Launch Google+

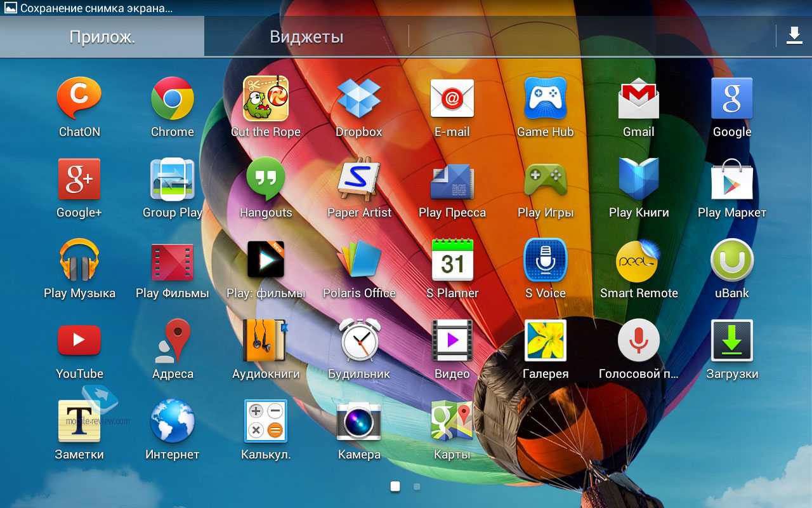tap(79, 179)
